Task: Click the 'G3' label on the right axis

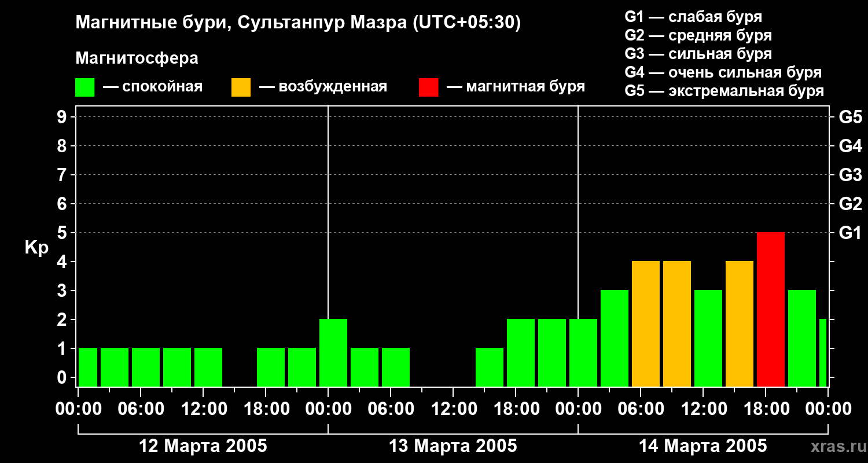Action: pyautogui.click(x=850, y=175)
